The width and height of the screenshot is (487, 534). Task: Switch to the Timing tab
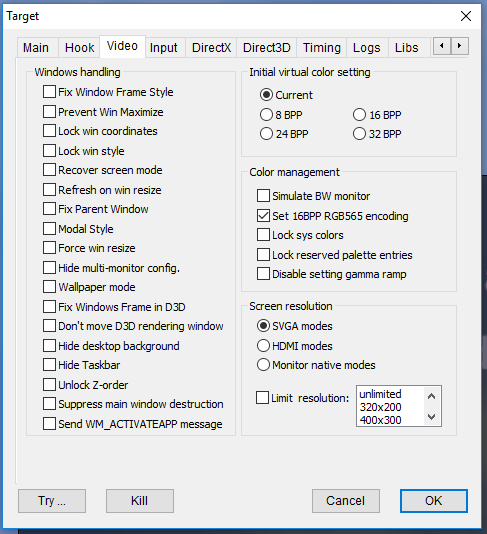point(322,47)
